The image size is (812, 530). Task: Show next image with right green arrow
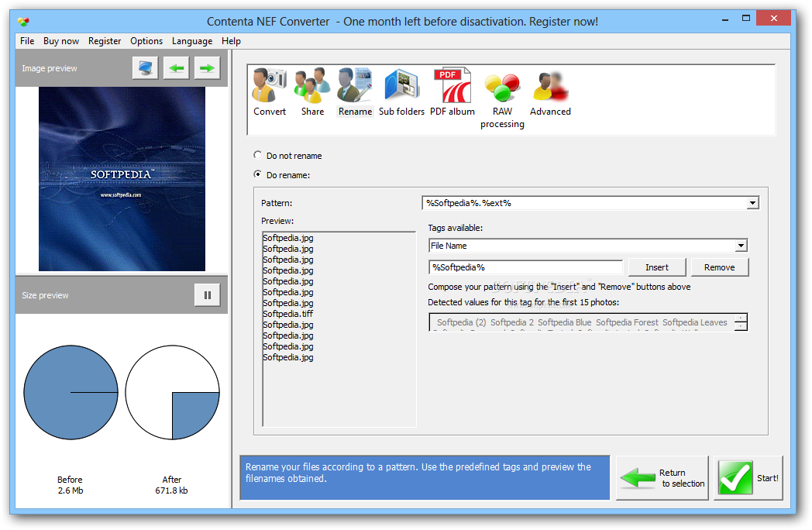tap(207, 68)
